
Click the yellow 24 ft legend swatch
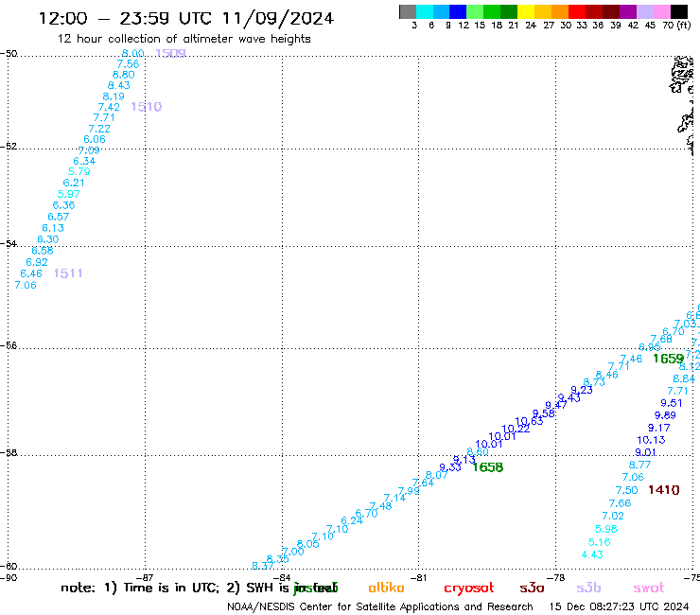pos(526,11)
